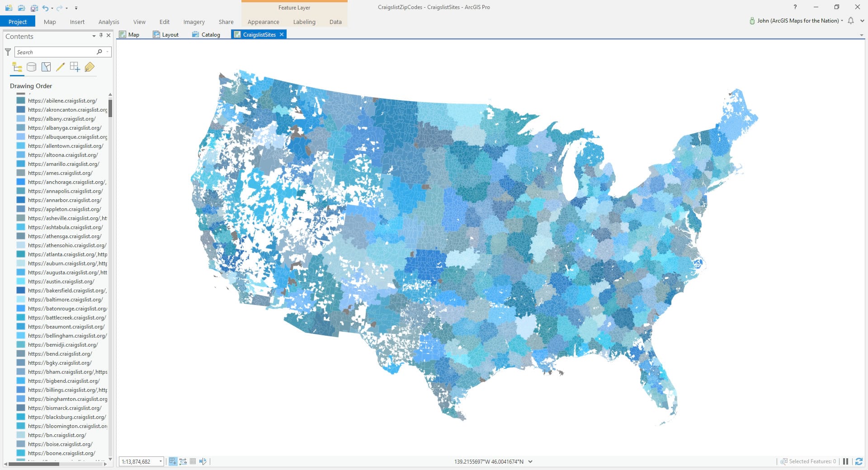Image resolution: width=868 pixels, height=470 pixels.
Task: Click the Contents horizontal scrollbar thumb
Action: pos(34,464)
